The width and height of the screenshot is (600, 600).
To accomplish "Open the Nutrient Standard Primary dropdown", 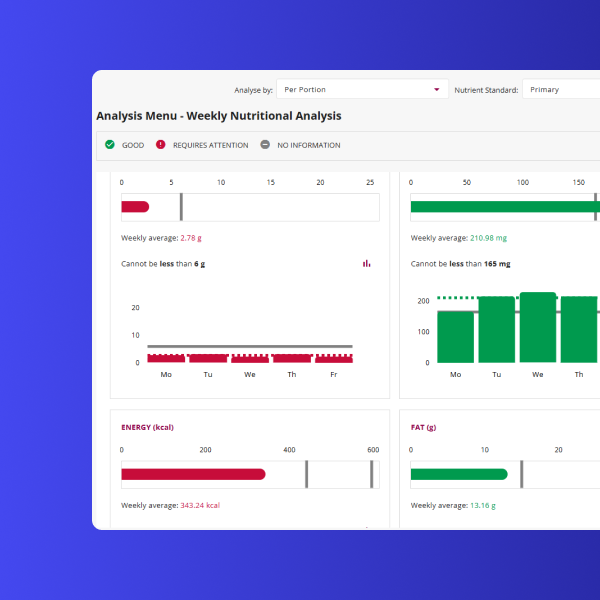I will 560,90.
